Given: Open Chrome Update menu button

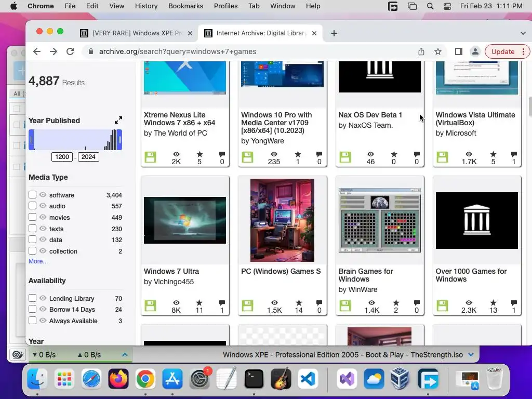Looking at the screenshot, I should tap(508, 51).
